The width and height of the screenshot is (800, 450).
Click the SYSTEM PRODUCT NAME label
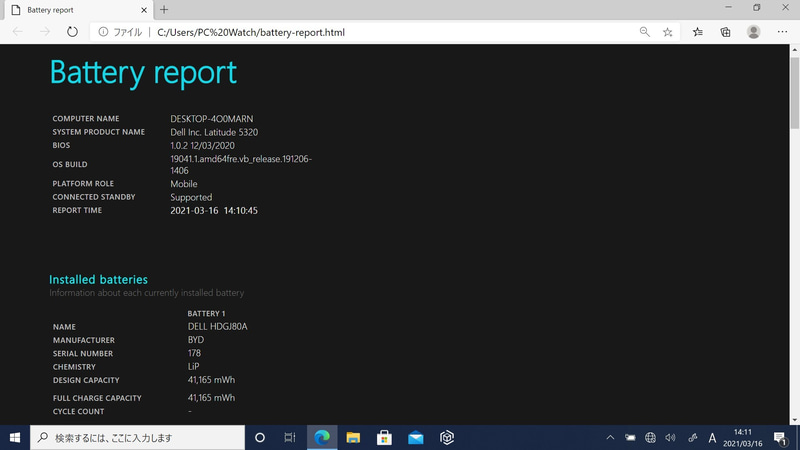point(98,132)
